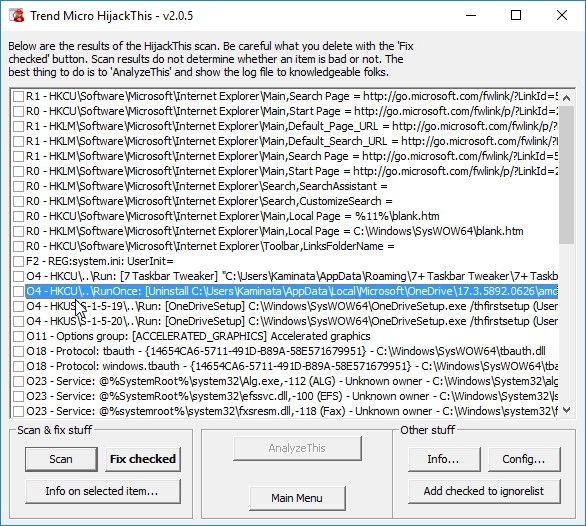This screenshot has width=586, height=526.
Task: Maximize the HijackThis window
Action: click(516, 15)
